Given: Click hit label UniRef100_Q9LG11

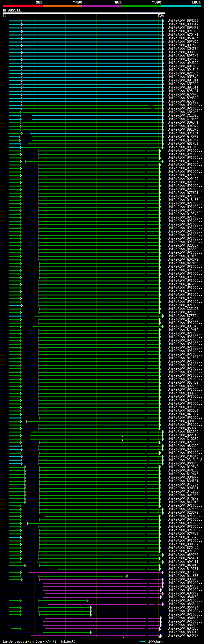Looking at the screenshot, I should 183,88.
